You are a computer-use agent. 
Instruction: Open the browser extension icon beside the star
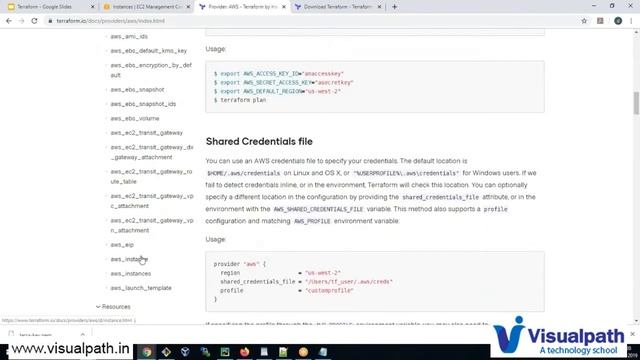[x=600, y=21]
